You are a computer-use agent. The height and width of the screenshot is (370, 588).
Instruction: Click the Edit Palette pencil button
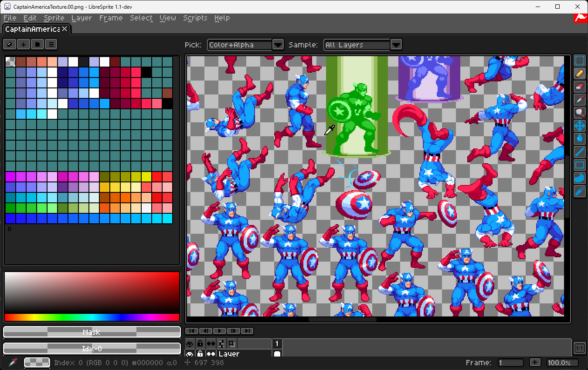(x=10, y=44)
